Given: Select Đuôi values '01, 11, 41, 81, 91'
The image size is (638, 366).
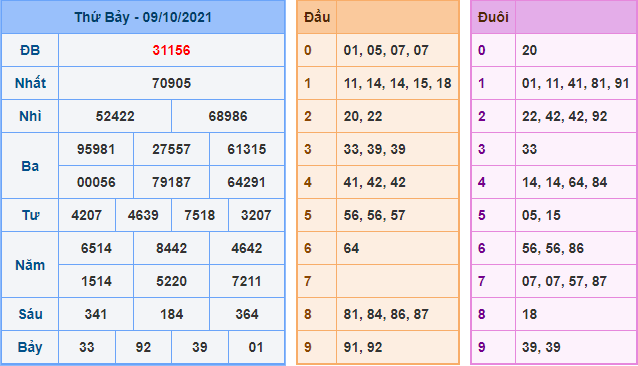Looking at the screenshot, I should 576,83.
